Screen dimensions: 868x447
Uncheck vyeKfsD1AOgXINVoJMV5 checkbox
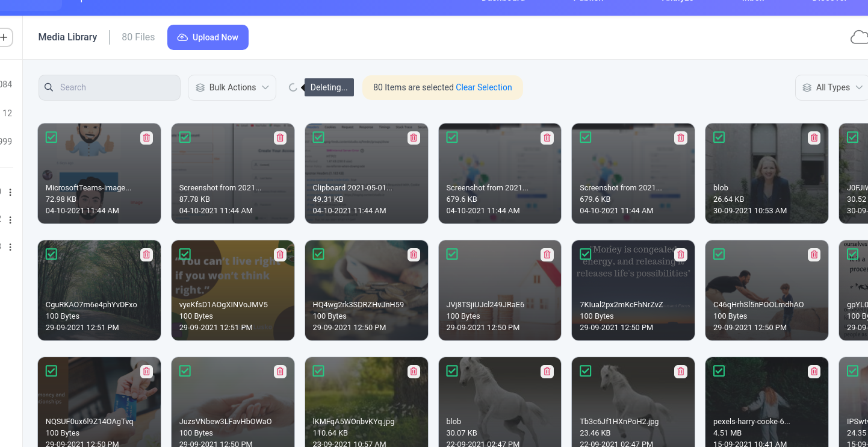pyautogui.click(x=185, y=254)
